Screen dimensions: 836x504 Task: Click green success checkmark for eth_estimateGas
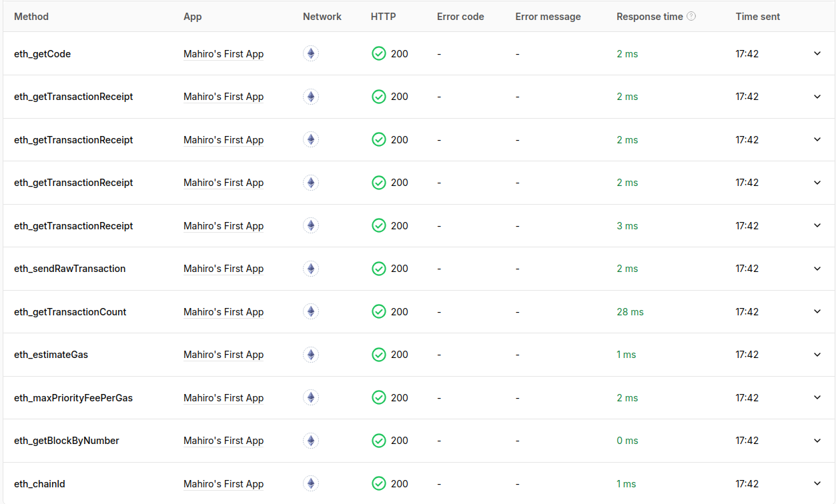pyautogui.click(x=379, y=355)
